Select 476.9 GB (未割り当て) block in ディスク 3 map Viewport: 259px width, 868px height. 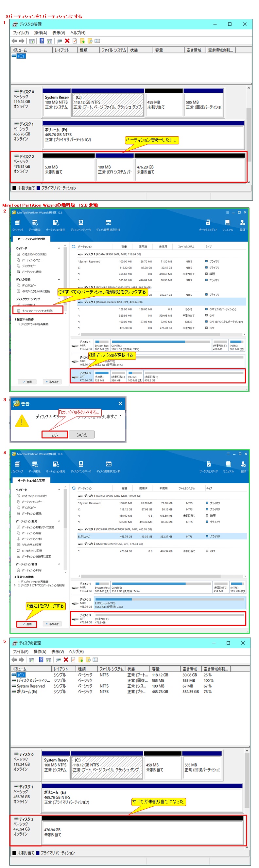(x=169, y=619)
